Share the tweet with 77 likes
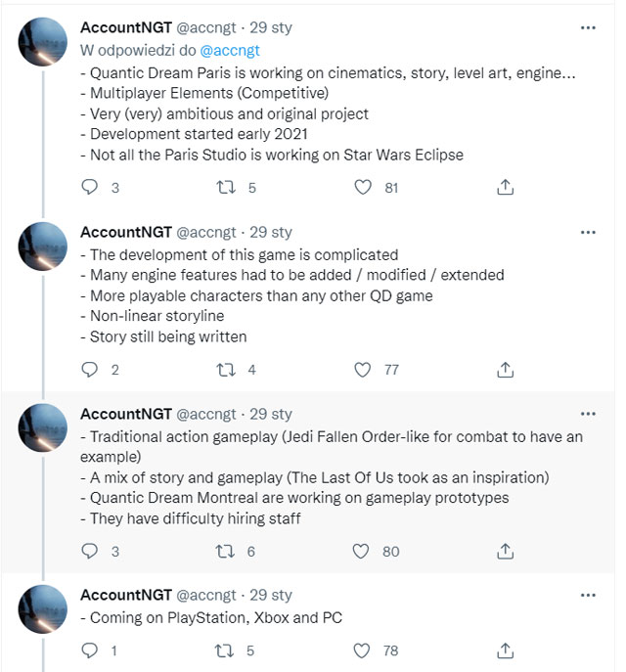The image size is (626, 672). (x=505, y=370)
